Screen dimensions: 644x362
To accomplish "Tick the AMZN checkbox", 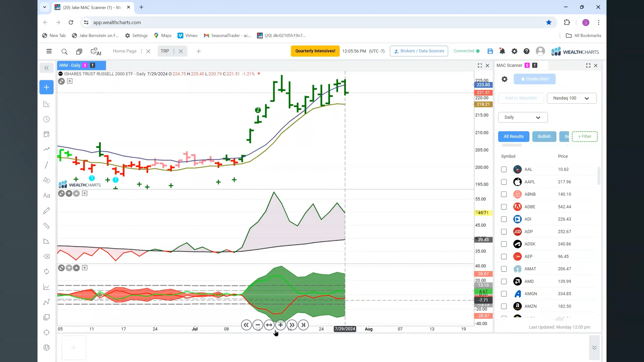I will pos(504,306).
